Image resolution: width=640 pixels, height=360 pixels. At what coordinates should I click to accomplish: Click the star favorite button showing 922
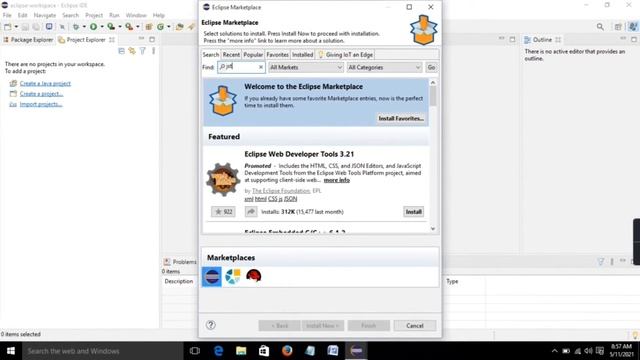pyautogui.click(x=223, y=211)
